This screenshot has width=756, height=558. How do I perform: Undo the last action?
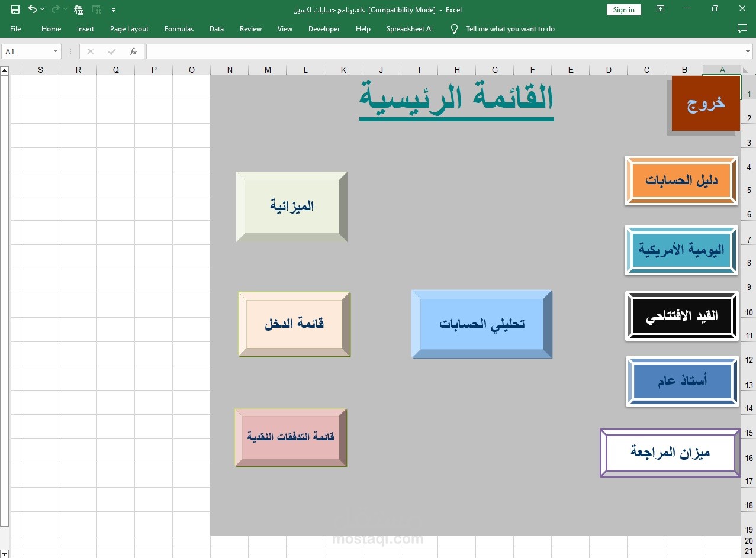[x=32, y=9]
